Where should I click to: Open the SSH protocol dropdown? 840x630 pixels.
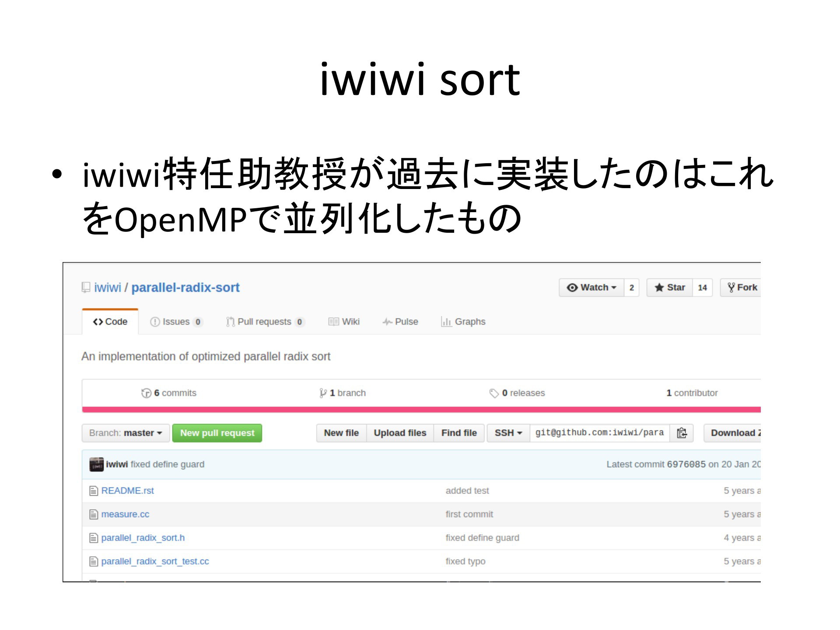[x=508, y=433]
